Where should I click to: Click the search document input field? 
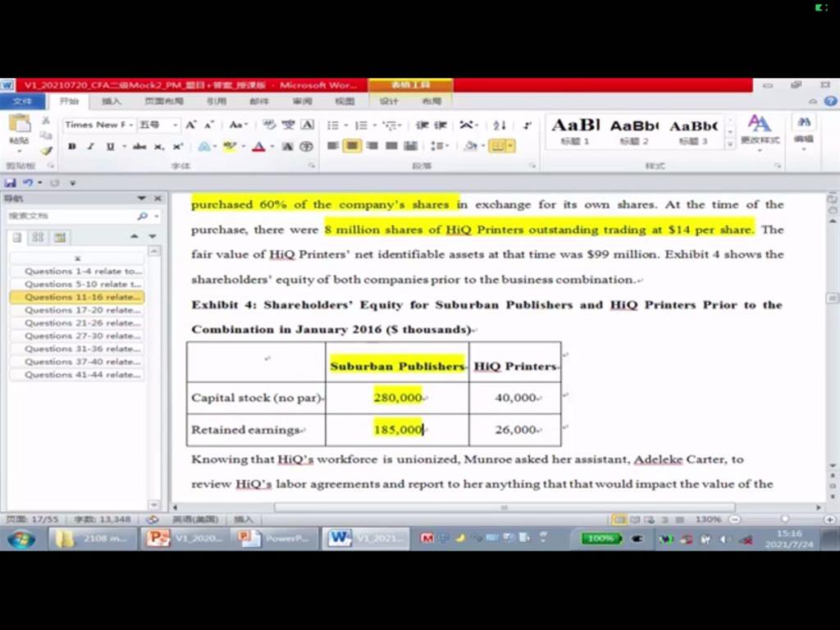click(x=72, y=216)
